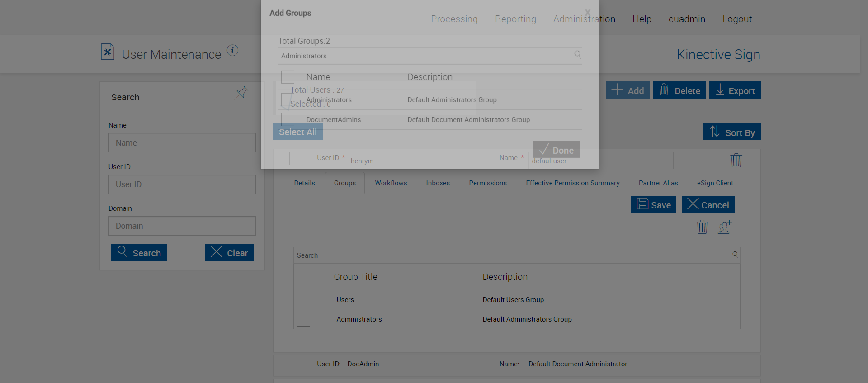Screen dimensions: 868x383
Task: Tick the checkbox beside the Group Title header
Action: coord(303,277)
